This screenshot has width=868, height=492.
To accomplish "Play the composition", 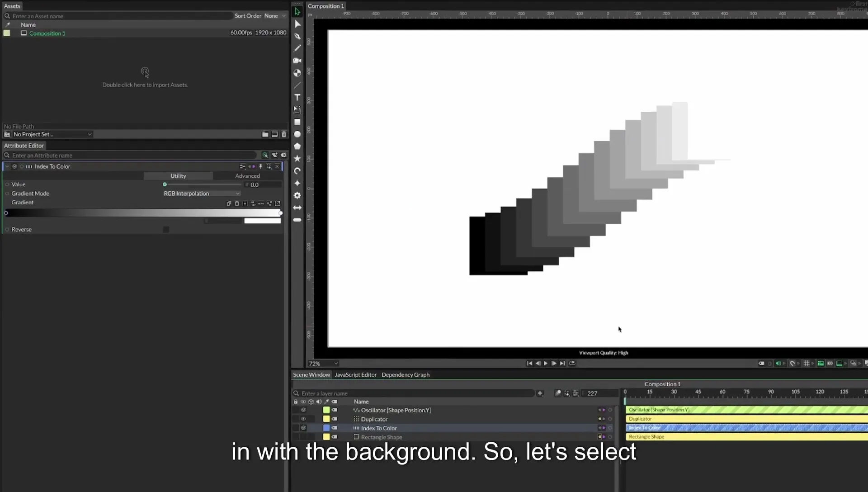I will 546,364.
